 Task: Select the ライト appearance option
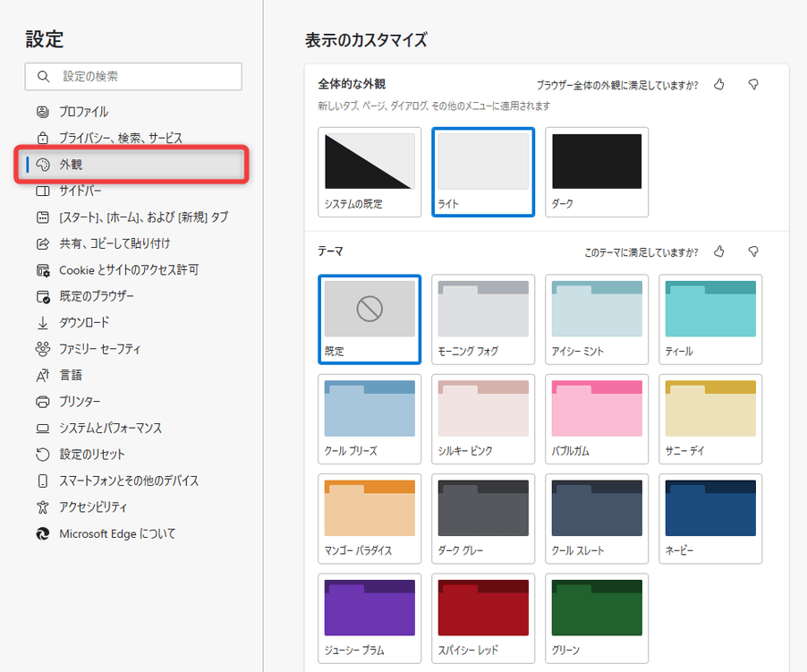483,172
